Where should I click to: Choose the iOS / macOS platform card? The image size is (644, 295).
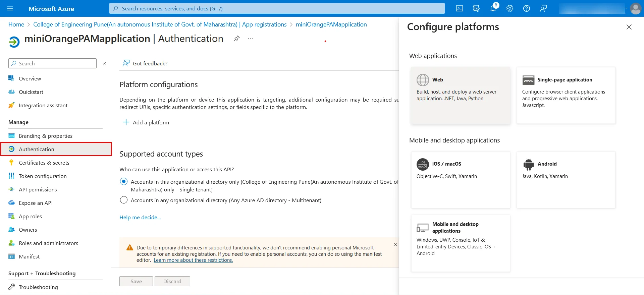[x=461, y=180]
